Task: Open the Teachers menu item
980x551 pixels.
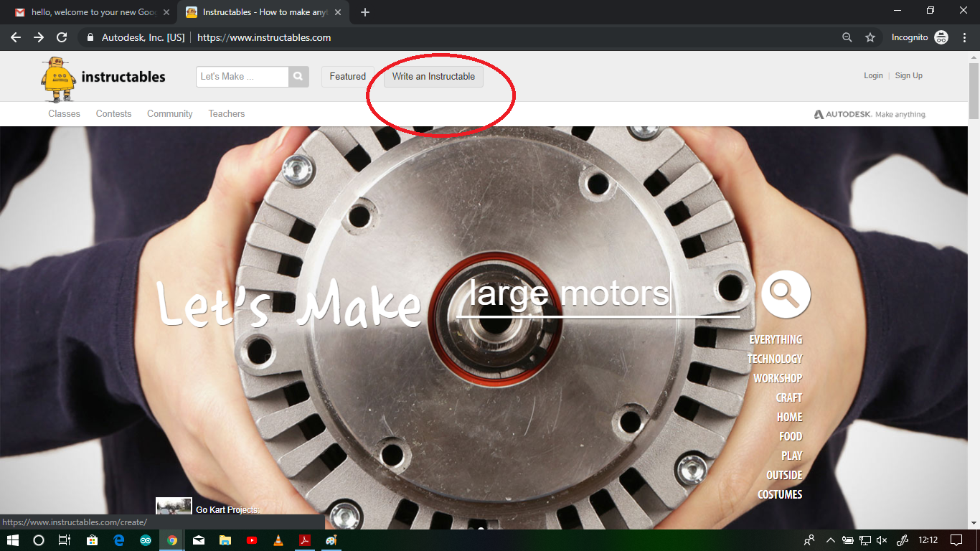Action: click(x=227, y=113)
